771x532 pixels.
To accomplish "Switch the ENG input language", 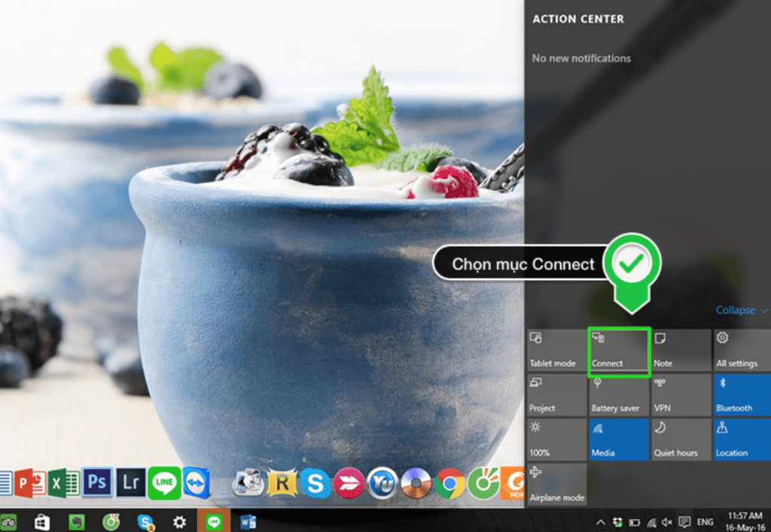I will point(705,522).
